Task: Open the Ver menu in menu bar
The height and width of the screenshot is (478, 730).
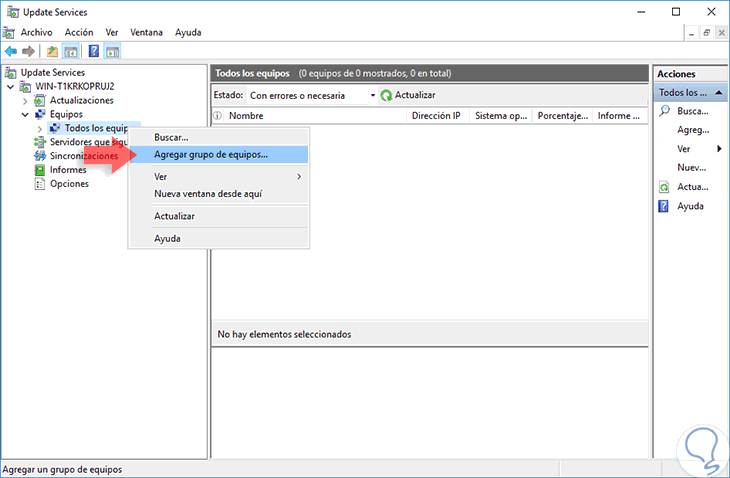Action: (x=112, y=33)
